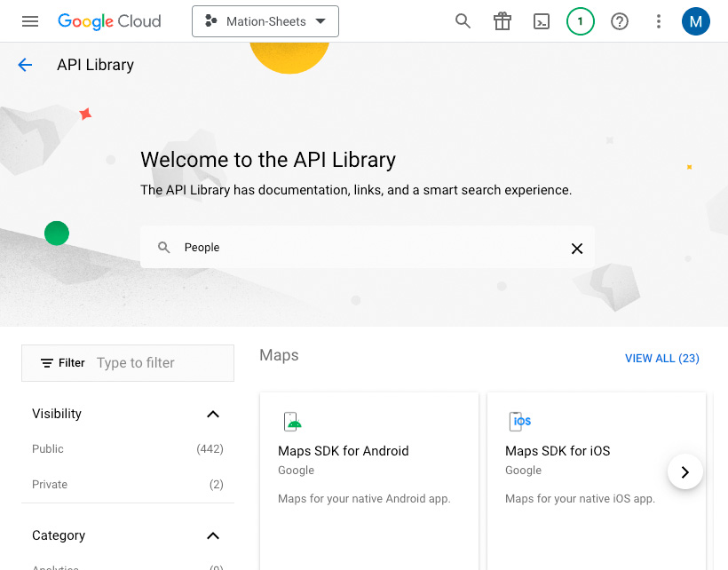Collapse the Category section
The image size is (728, 570).
pos(213,535)
